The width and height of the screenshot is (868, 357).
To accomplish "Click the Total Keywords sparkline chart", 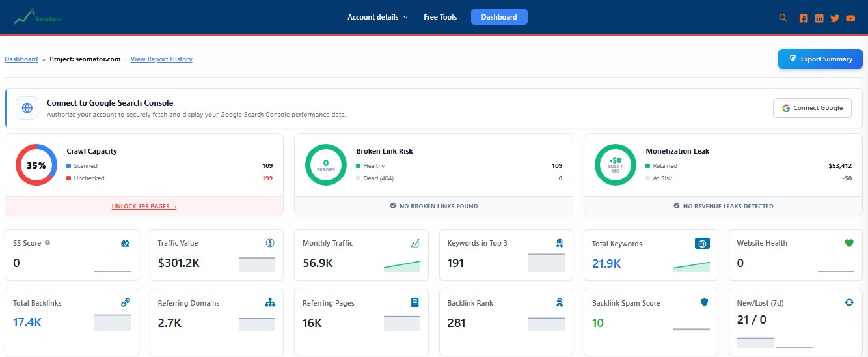I will pos(692,266).
